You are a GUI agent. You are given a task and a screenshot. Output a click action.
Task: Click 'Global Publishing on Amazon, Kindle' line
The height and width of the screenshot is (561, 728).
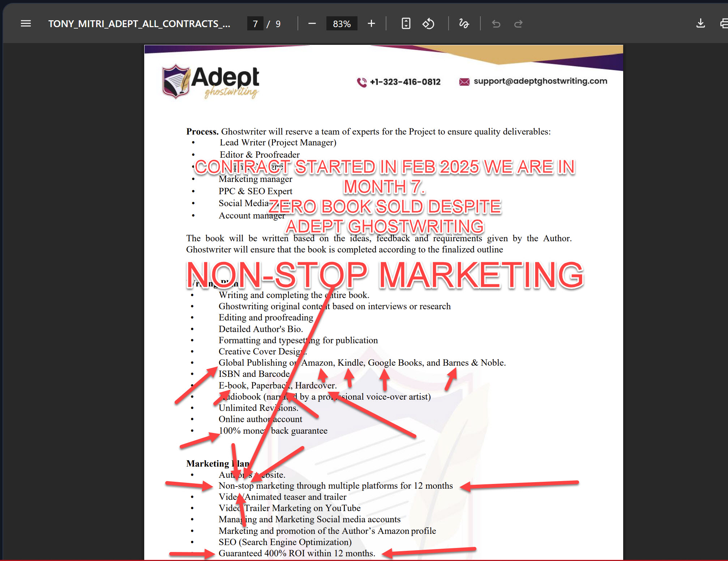[x=362, y=363]
